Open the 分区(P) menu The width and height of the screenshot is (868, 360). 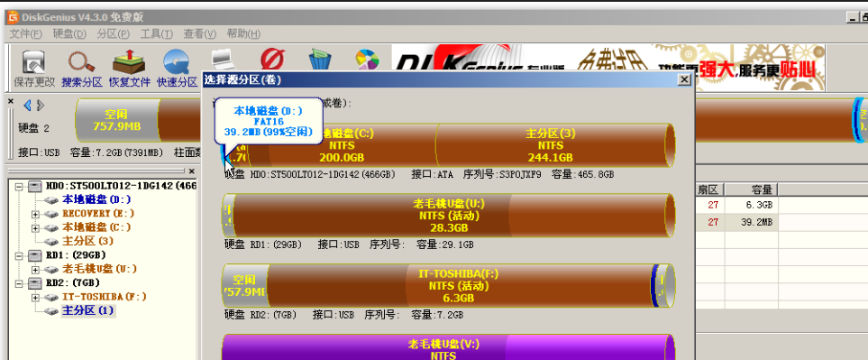(114, 33)
